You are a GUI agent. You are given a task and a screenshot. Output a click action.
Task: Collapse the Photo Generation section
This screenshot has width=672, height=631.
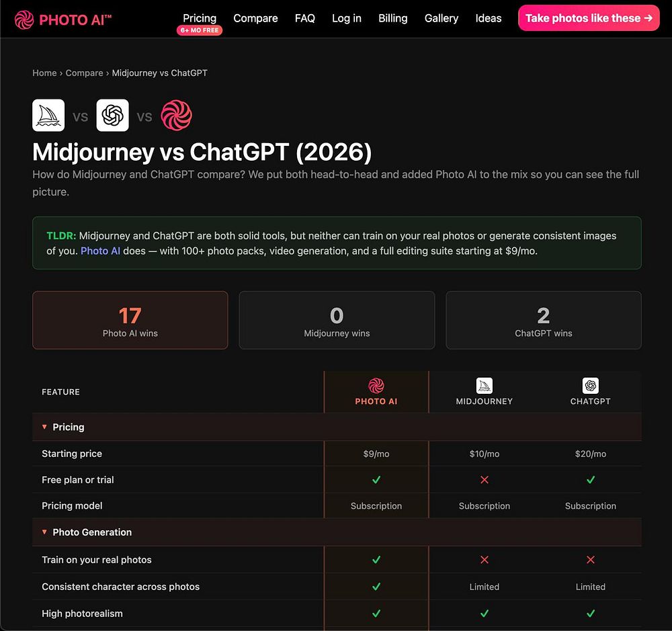pos(337,532)
